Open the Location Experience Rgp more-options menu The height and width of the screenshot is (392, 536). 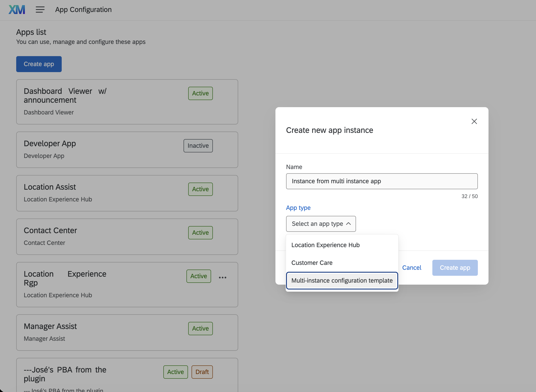click(222, 277)
